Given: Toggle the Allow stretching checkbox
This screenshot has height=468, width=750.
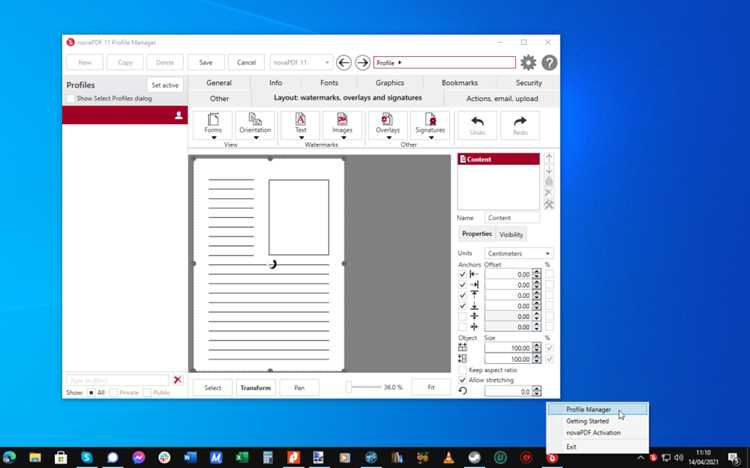Looking at the screenshot, I should coord(463,380).
